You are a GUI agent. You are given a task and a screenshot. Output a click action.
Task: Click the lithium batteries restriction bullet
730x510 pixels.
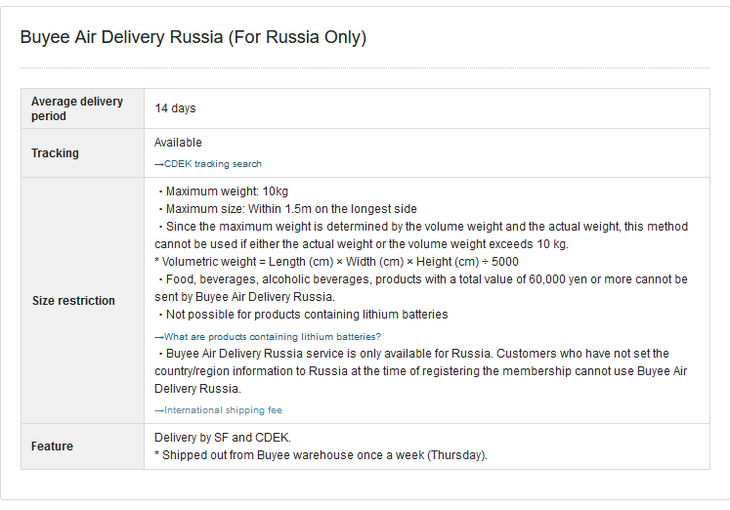click(302, 315)
